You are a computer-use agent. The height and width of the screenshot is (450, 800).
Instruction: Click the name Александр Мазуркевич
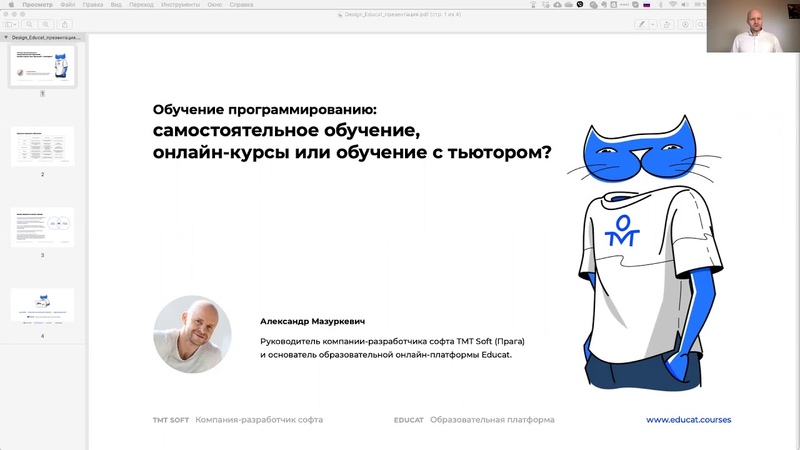pos(312,321)
